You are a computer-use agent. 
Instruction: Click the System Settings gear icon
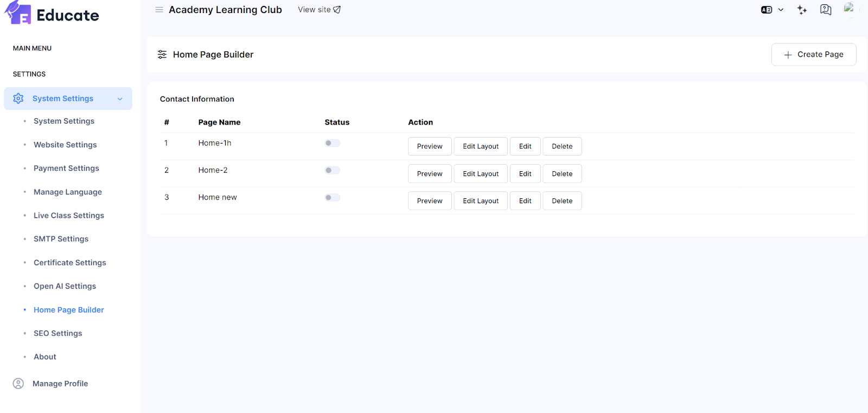18,99
